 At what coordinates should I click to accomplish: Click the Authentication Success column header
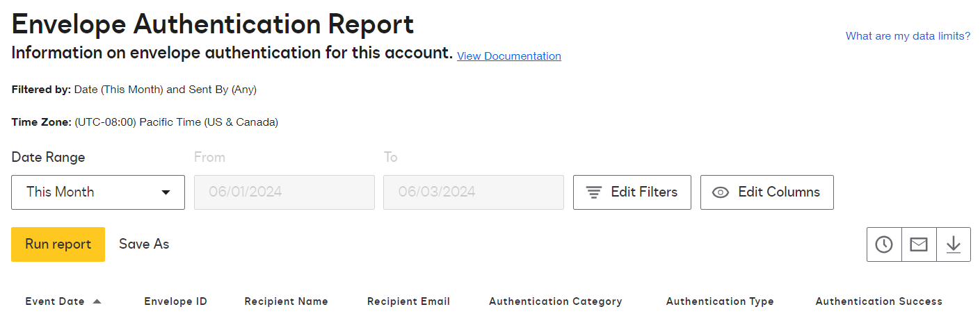pos(879,301)
